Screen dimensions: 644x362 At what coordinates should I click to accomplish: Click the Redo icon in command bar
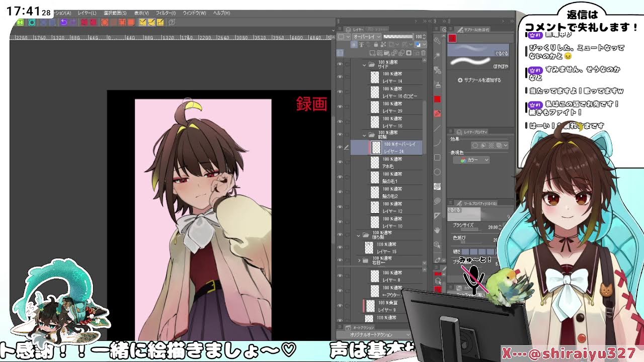72,22
